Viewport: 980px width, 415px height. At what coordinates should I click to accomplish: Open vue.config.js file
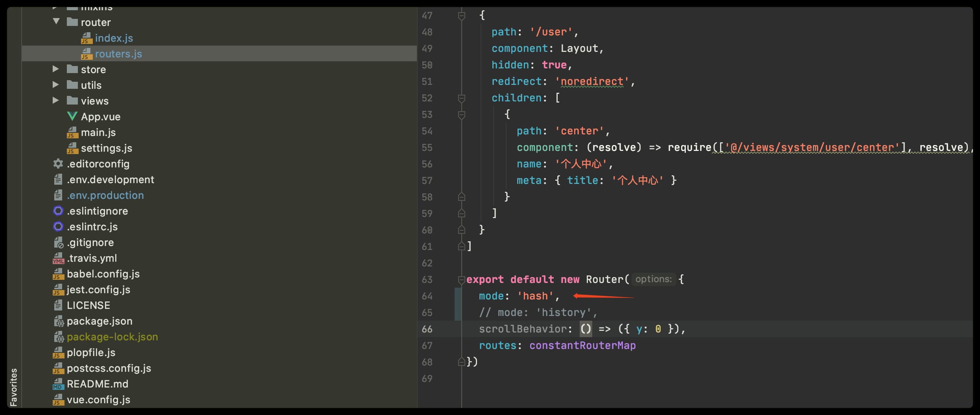98,400
